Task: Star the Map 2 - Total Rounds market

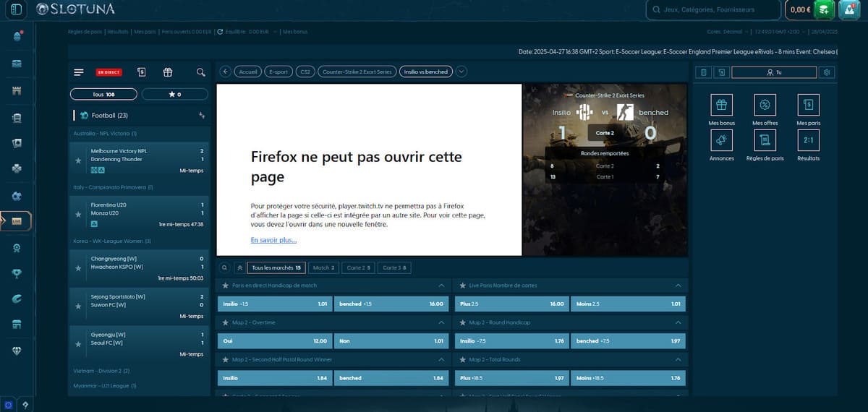Action: (462, 359)
